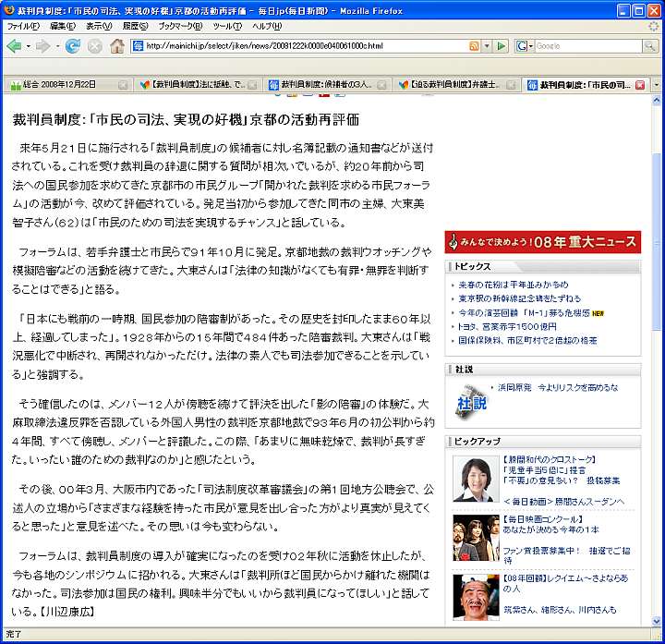Screen dimensions: 665x644
Task: Click the green Go arrow button
Action: coord(502,46)
